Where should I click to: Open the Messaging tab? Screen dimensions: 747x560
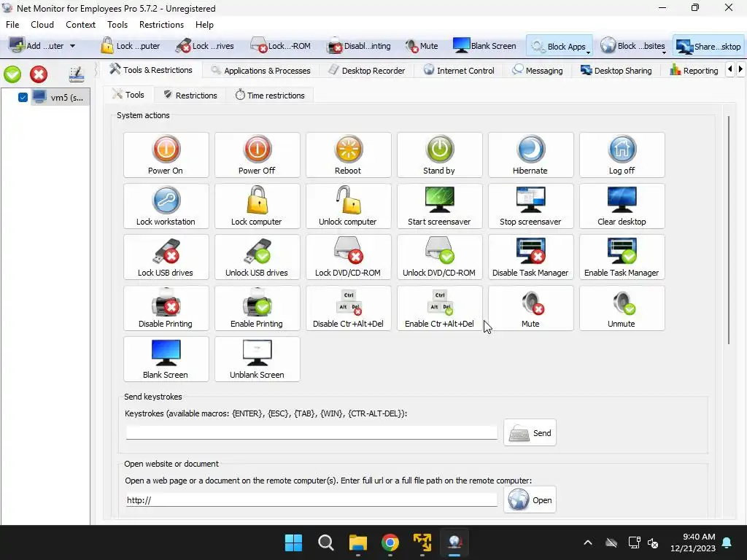(538, 71)
